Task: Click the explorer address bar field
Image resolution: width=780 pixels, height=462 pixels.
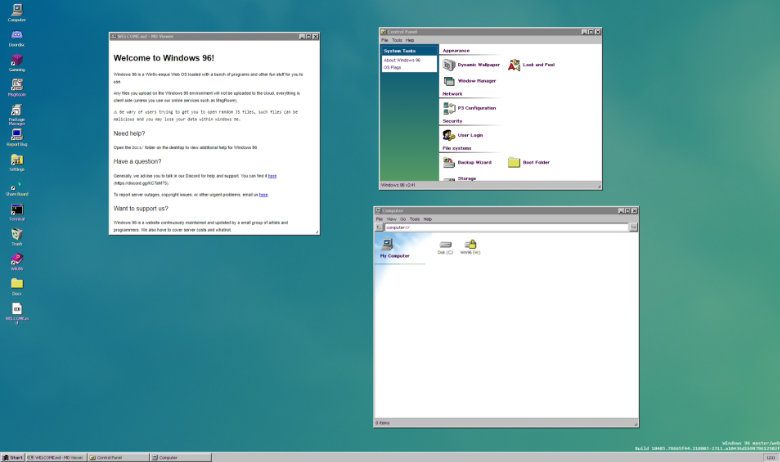Action: click(506, 227)
